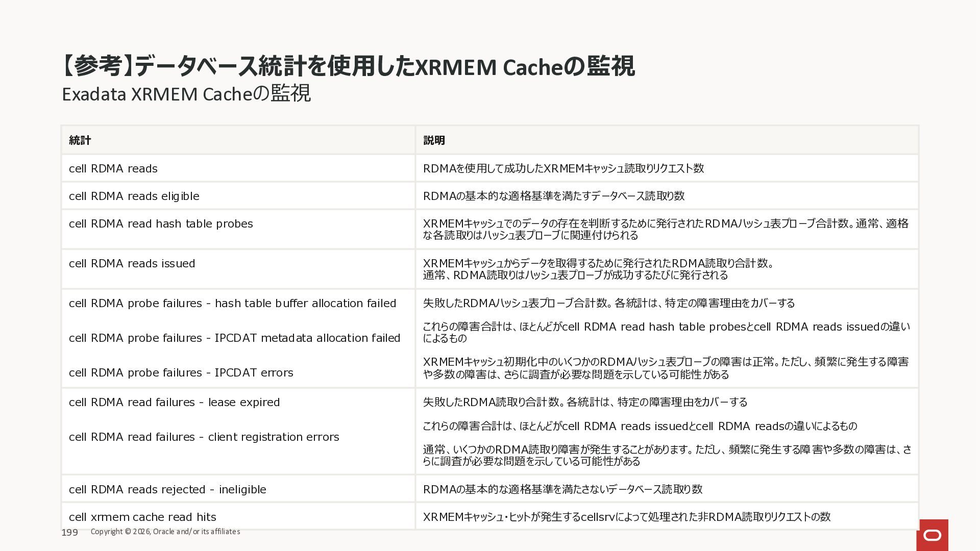
Task: Select 'cell RDMA probe failures - IPCDAT errors'
Action: click(x=181, y=373)
